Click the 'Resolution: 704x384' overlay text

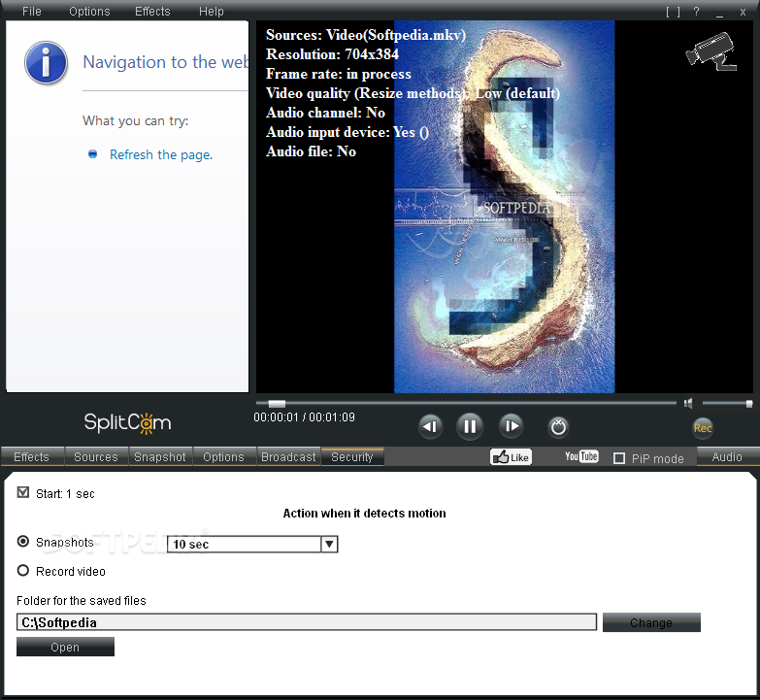pyautogui.click(x=332, y=54)
